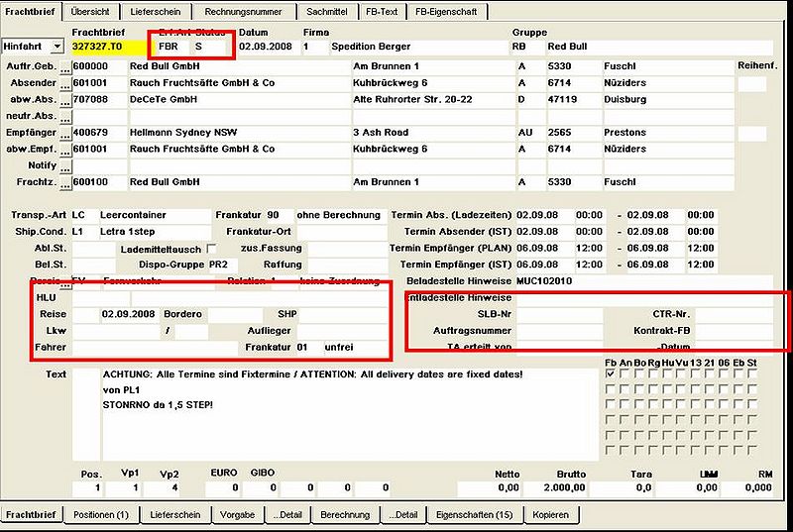
Task: Click the Brutto value 2.000,00
Action: tap(564, 488)
